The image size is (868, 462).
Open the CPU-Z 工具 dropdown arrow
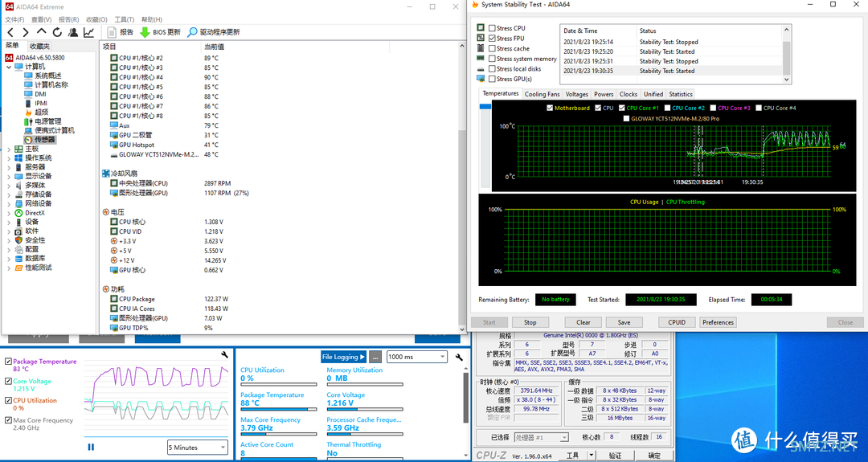pyautogui.click(x=592, y=455)
